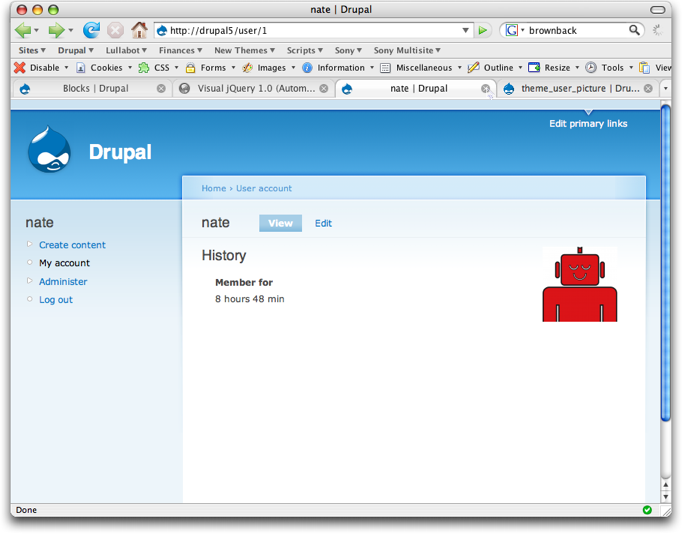The height and width of the screenshot is (534, 682).
Task: Click the Forms padlock icon
Action: 190,68
